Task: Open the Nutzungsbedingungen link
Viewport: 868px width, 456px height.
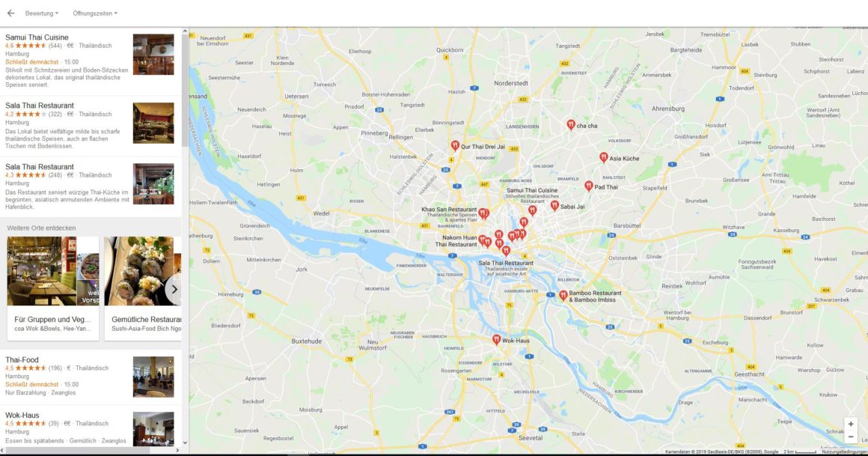Action: point(844,452)
